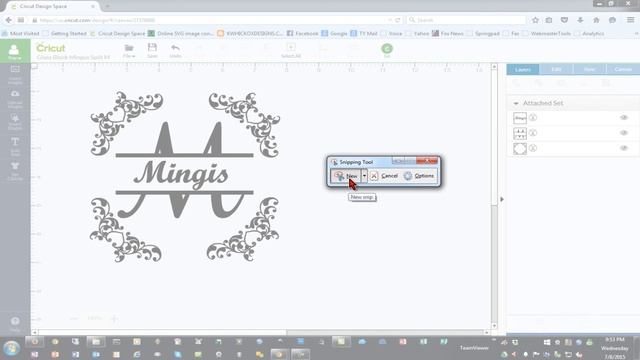640x360 pixels.
Task: Click the cut-type icon of the Mingis layer
Action: click(533, 118)
